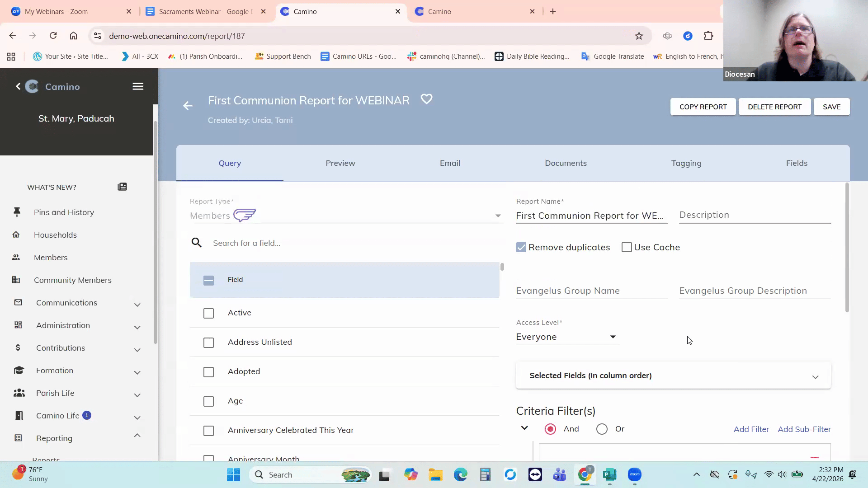The height and width of the screenshot is (488, 868).
Task: Click the Households home icon
Action: click(x=16, y=235)
